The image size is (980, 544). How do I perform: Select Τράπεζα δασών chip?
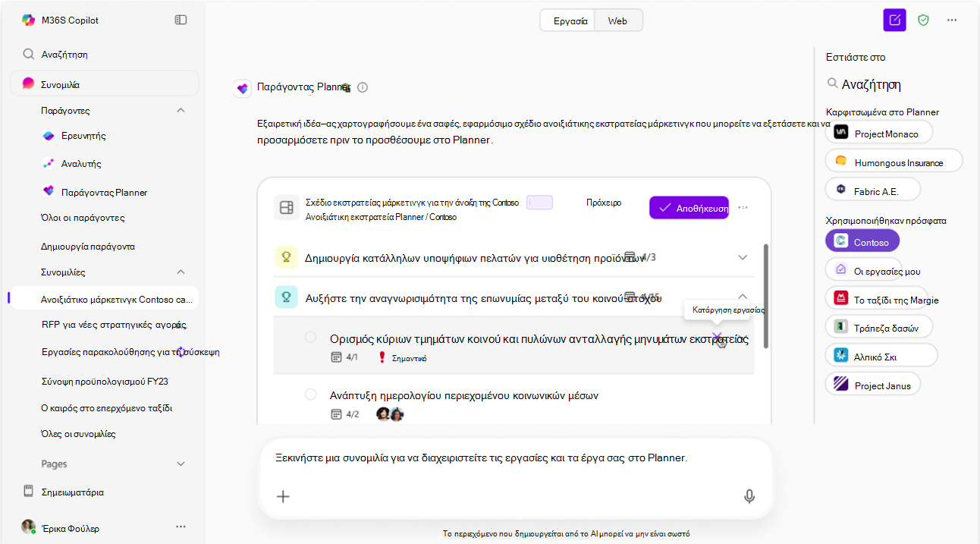(x=879, y=327)
